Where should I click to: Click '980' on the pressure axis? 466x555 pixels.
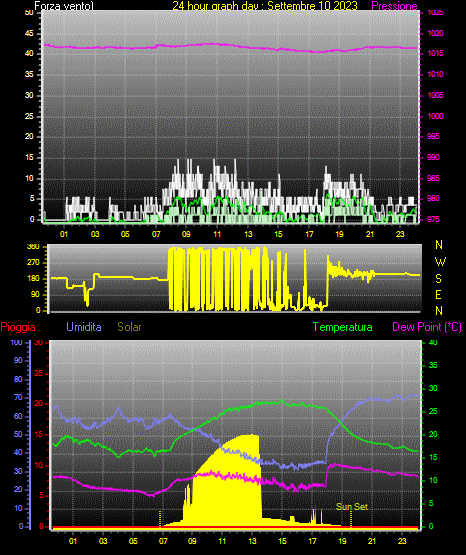[x=433, y=198]
